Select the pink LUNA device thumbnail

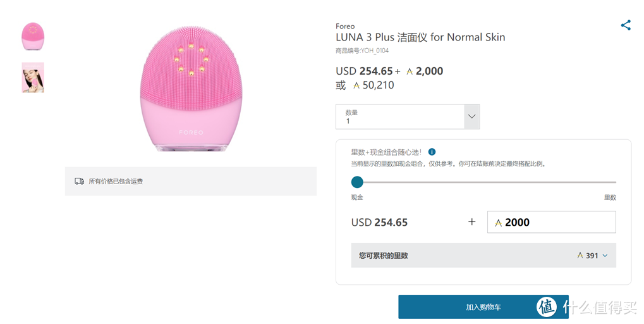tap(33, 37)
